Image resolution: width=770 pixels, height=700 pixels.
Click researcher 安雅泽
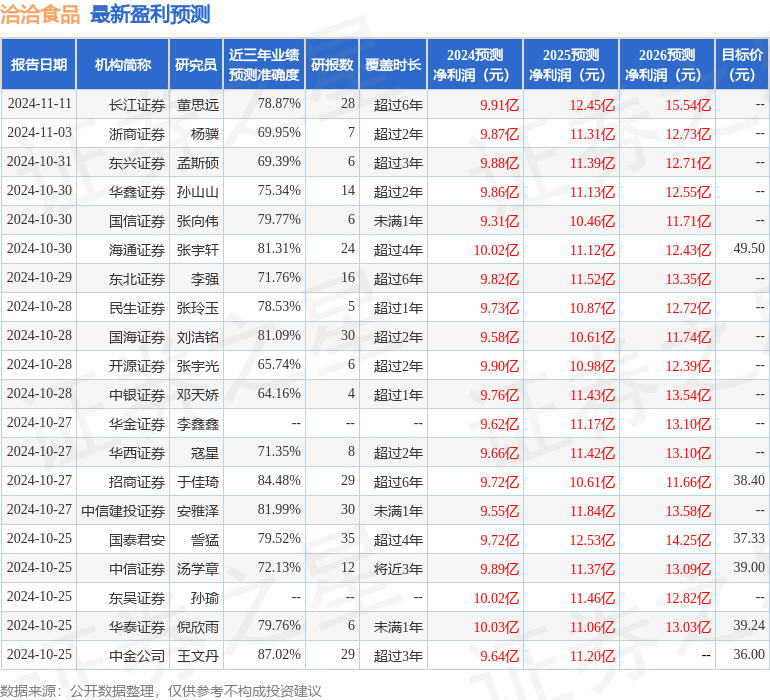(x=198, y=510)
